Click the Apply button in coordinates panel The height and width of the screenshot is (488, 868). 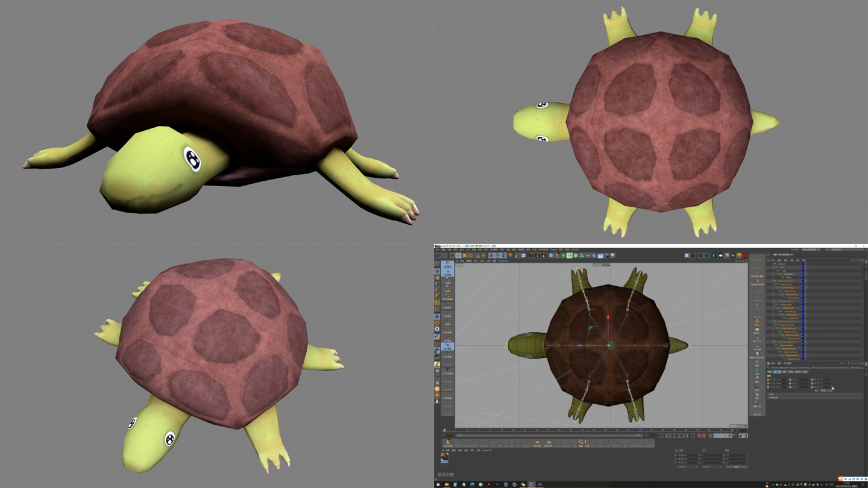(x=736, y=466)
